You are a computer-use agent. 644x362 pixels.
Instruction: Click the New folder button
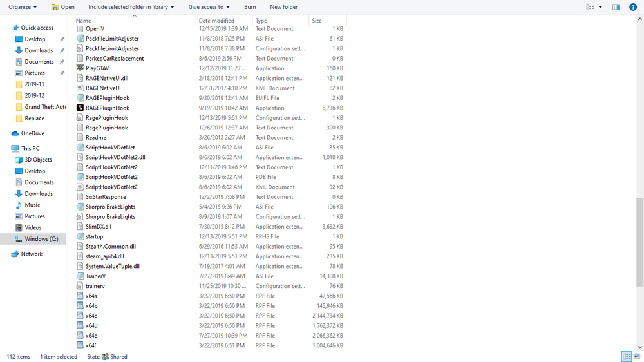(x=284, y=7)
